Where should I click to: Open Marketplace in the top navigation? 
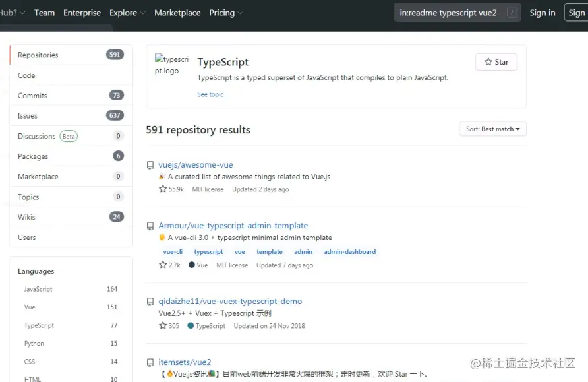(x=177, y=13)
